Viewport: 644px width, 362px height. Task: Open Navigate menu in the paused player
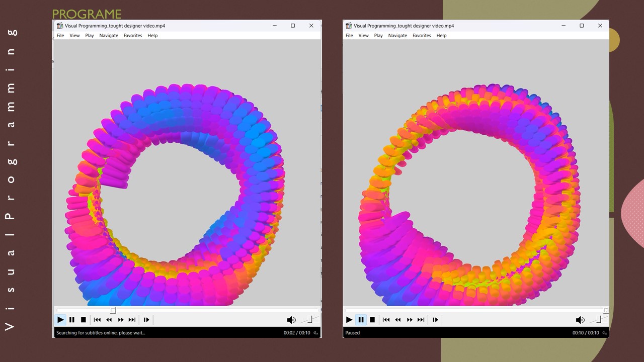click(x=397, y=36)
